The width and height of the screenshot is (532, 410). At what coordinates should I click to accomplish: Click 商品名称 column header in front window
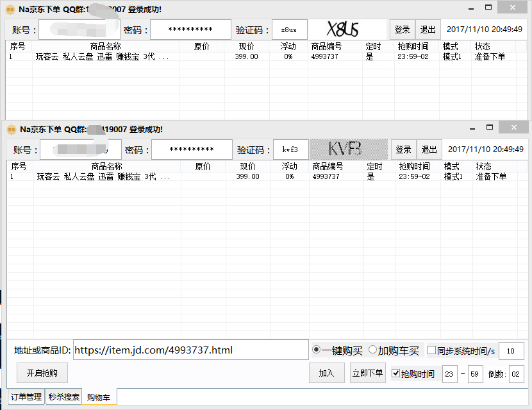click(x=107, y=166)
